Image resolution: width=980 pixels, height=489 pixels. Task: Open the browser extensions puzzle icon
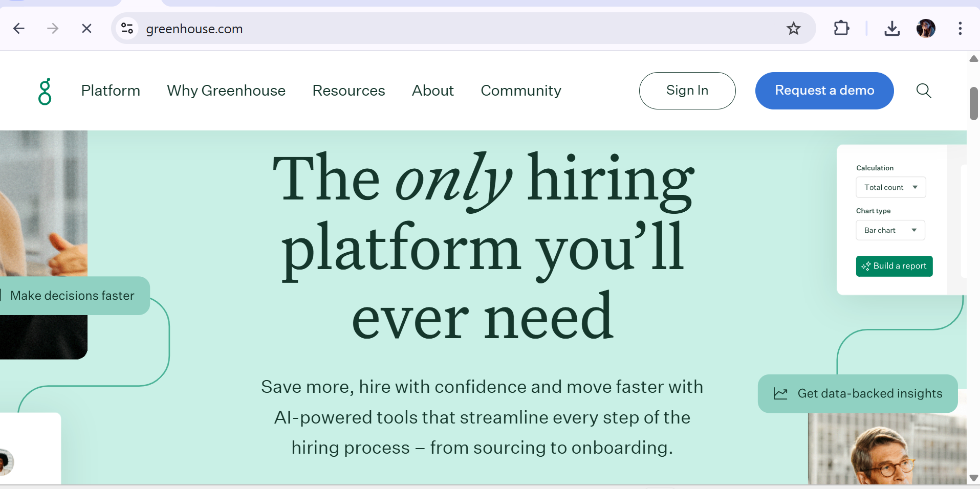tap(841, 28)
